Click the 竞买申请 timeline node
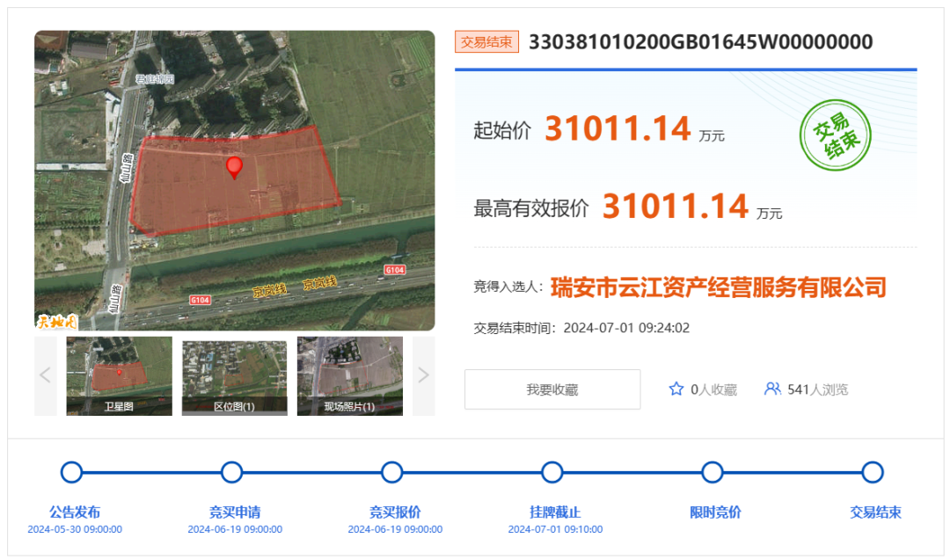Viewport: 950px width, 560px height. 232,472
